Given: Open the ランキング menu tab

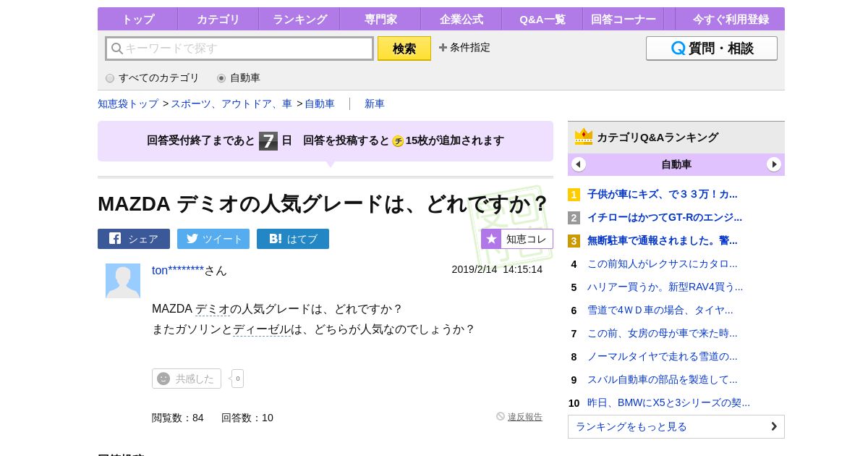Looking at the screenshot, I should [x=299, y=19].
